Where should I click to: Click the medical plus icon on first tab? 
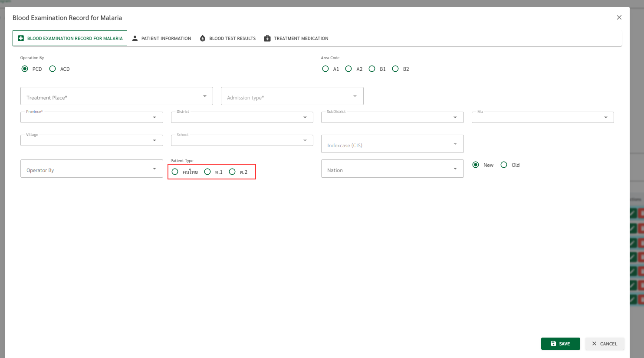click(21, 38)
